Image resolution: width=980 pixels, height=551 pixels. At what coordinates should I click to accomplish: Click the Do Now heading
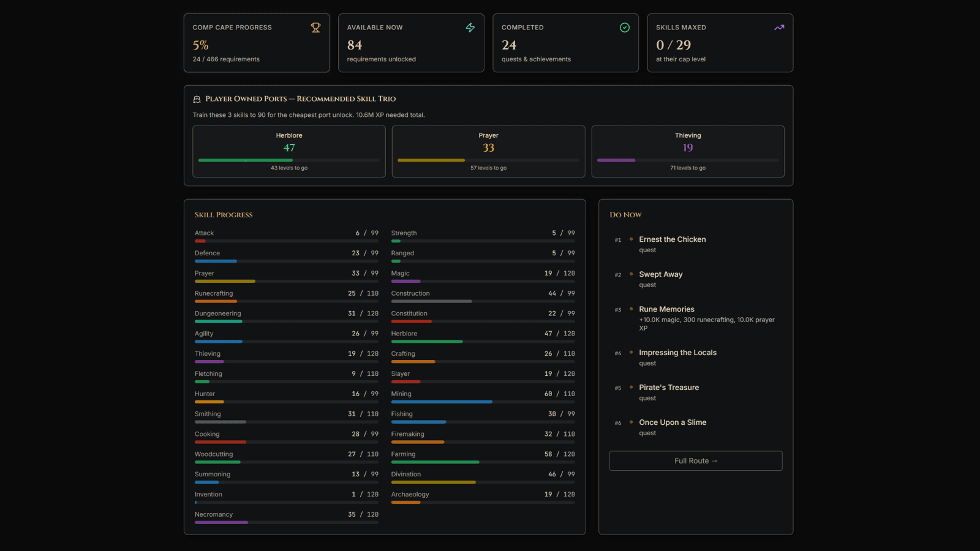point(625,215)
